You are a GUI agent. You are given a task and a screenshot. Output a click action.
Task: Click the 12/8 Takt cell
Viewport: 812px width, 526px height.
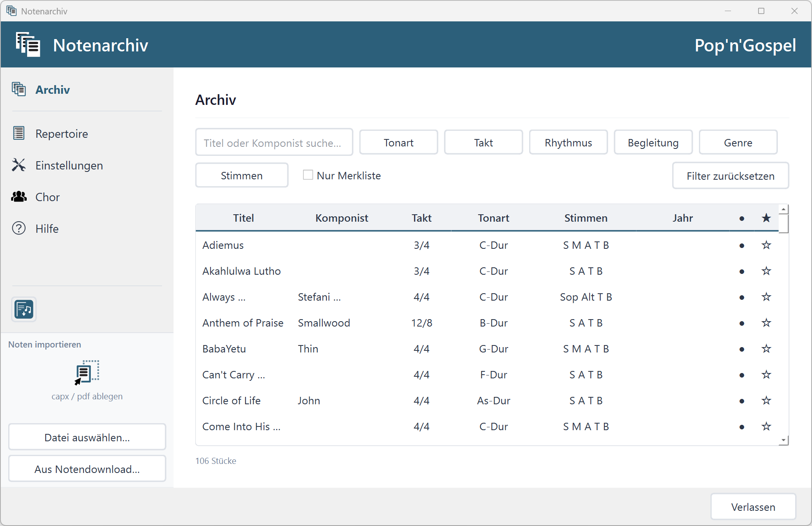421,323
